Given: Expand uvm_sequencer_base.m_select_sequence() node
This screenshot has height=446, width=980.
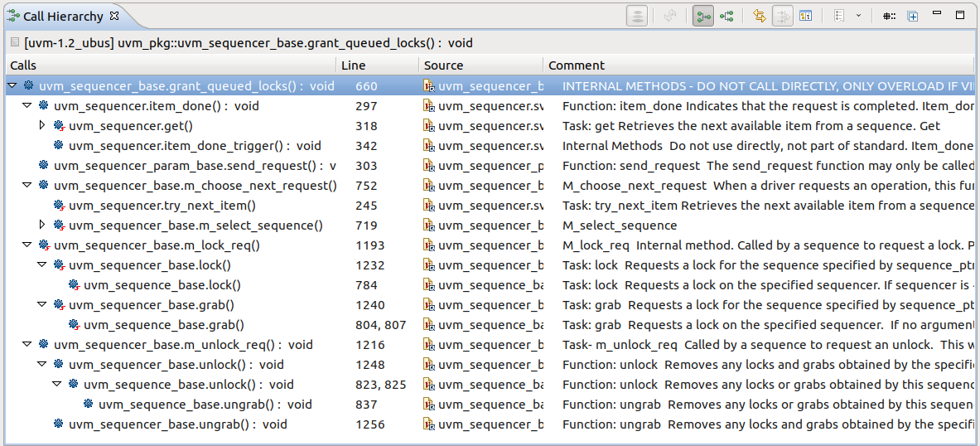Looking at the screenshot, I should click(x=42, y=225).
